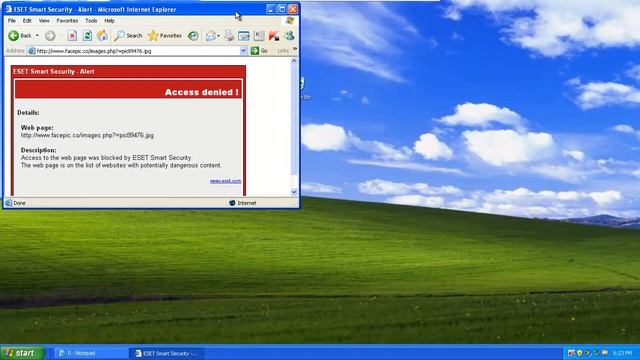
Task: Click 'potentially dangerous content' description line
Action: (x=121, y=165)
